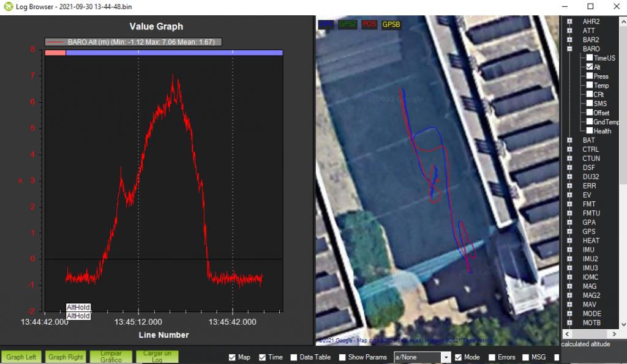Select the POS map legend label
The width and height of the screenshot is (627, 364).
[x=369, y=24]
